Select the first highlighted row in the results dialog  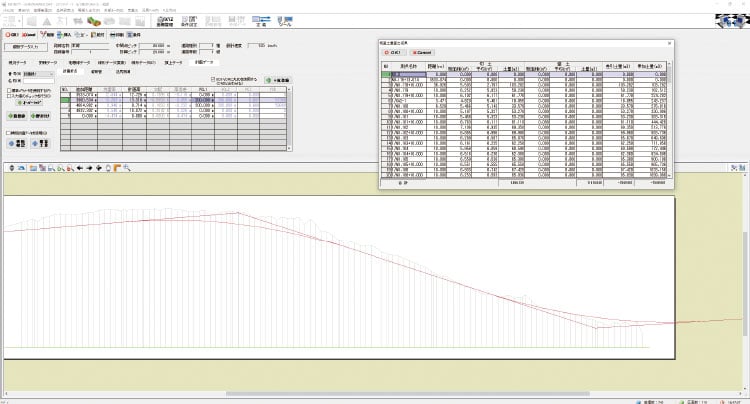[524, 75]
